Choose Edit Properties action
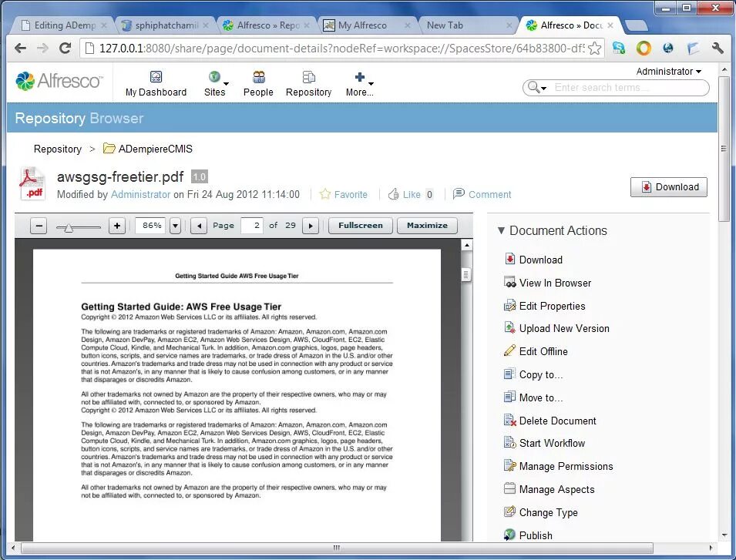 click(x=545, y=306)
